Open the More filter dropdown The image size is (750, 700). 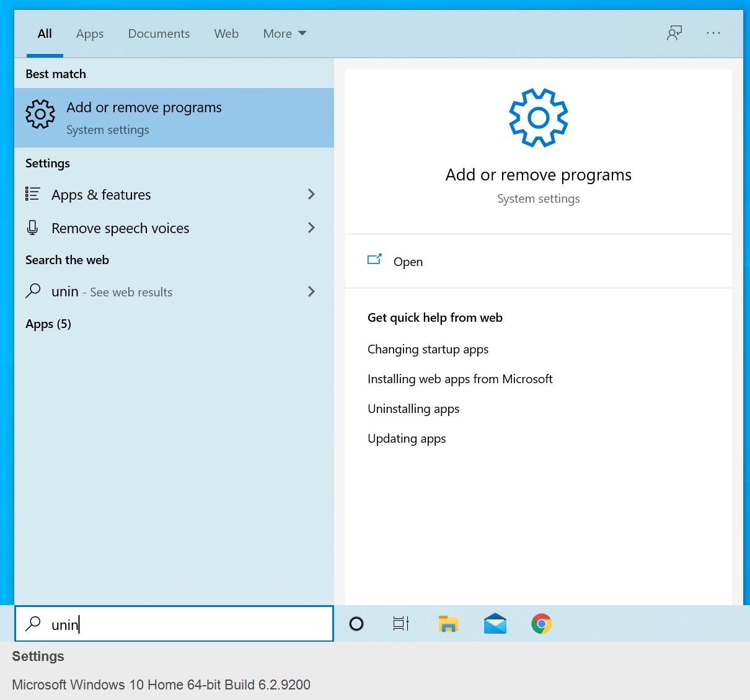[x=285, y=33]
